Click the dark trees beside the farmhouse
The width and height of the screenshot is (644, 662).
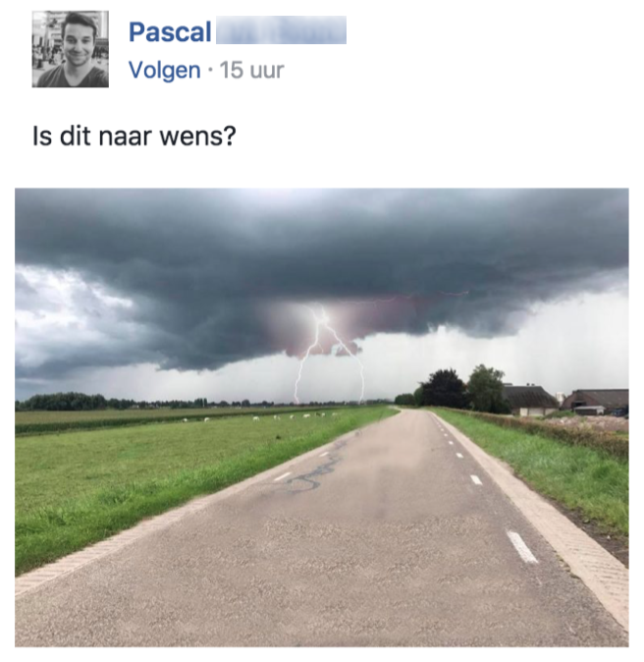(460, 388)
